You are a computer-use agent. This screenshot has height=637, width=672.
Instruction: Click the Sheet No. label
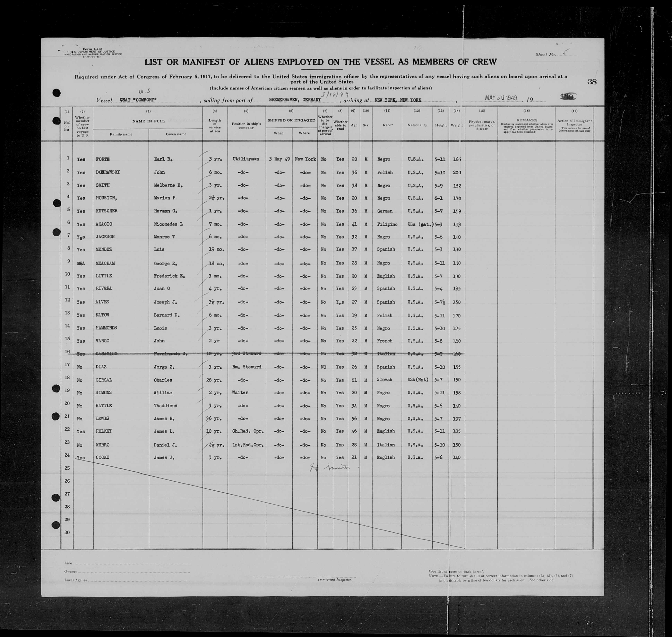click(546, 54)
